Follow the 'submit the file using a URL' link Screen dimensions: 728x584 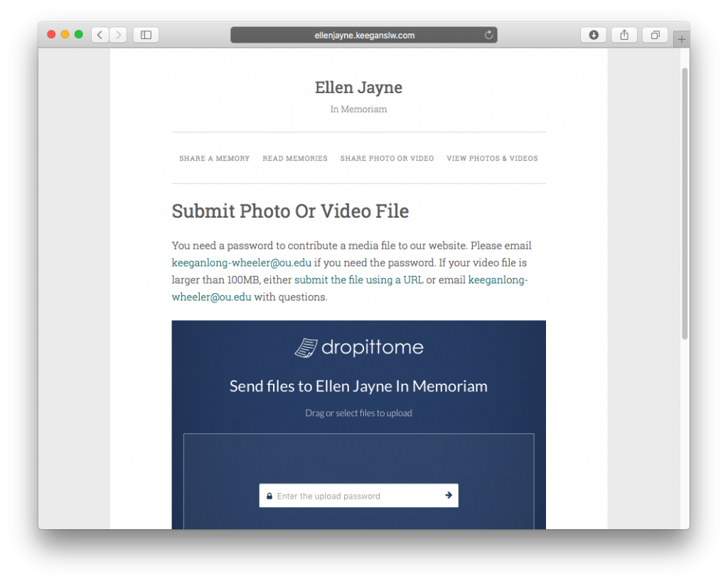(x=359, y=280)
